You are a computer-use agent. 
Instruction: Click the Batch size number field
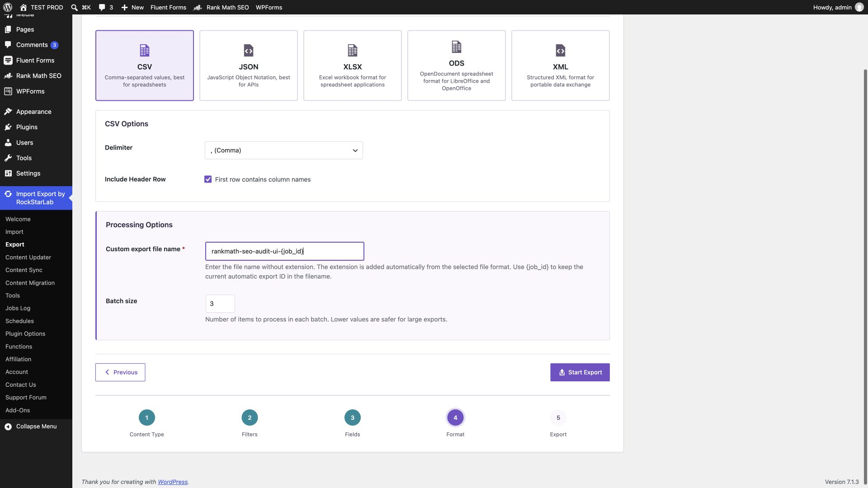[x=220, y=304]
